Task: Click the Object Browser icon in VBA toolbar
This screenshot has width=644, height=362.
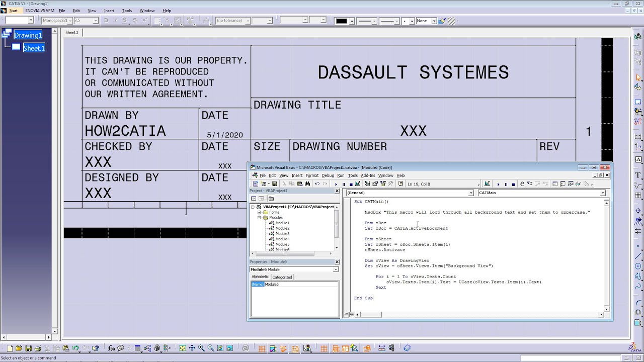Action: pos(382,184)
